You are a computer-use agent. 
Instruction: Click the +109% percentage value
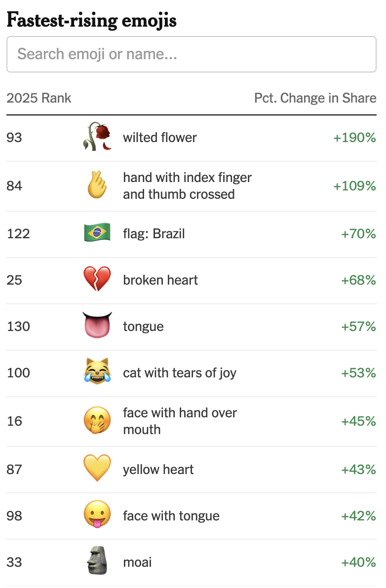[x=354, y=185]
